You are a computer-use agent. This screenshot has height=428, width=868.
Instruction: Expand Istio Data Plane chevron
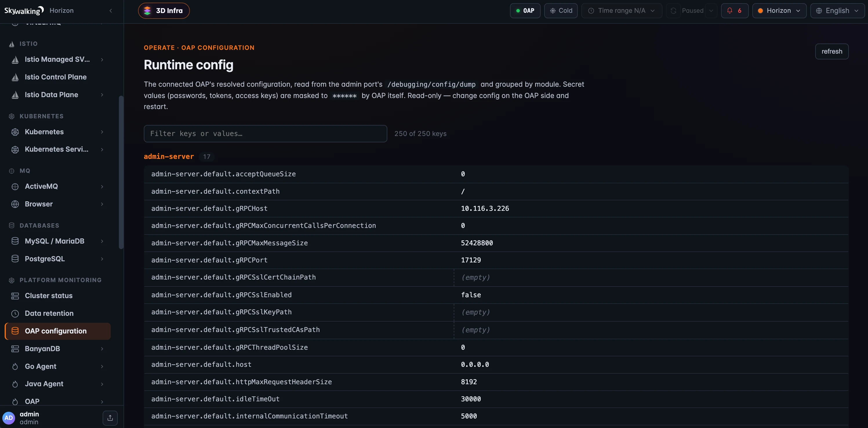pyautogui.click(x=102, y=95)
